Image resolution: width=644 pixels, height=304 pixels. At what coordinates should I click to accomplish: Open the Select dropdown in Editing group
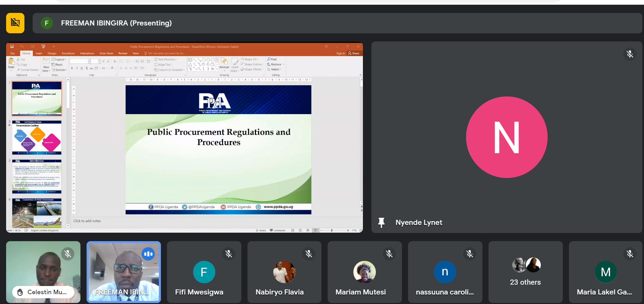pos(274,69)
